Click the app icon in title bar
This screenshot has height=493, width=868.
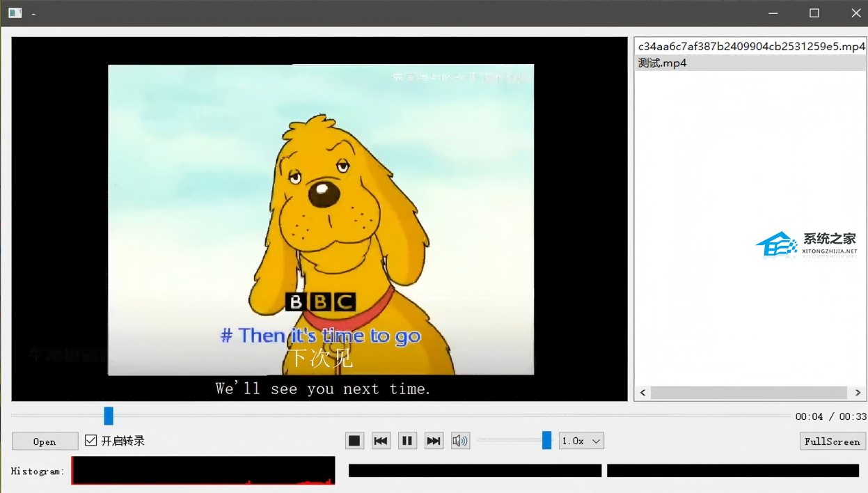pyautogui.click(x=15, y=13)
